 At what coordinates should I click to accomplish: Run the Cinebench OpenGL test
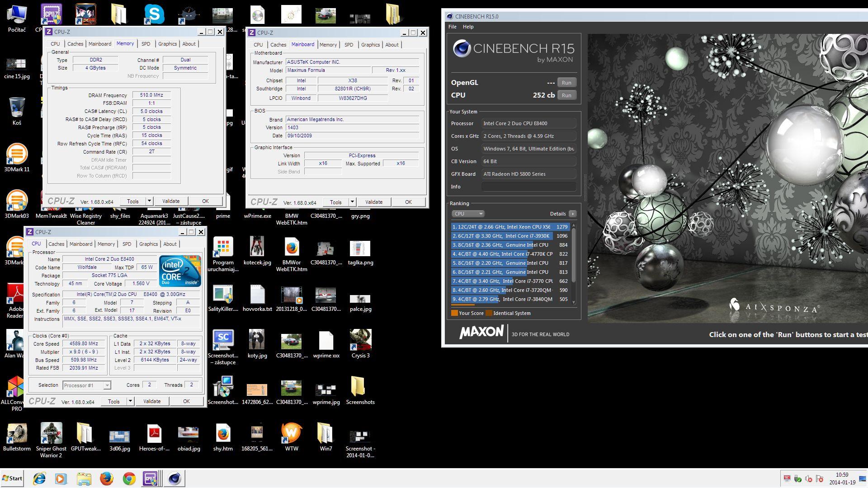tap(566, 83)
